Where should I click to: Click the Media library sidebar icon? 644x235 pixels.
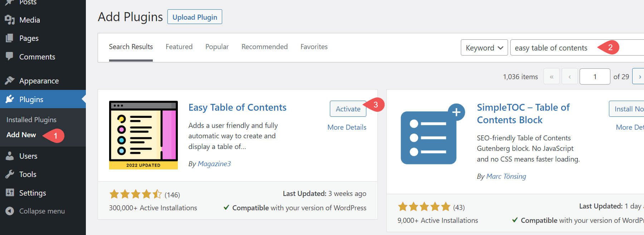coord(10,20)
